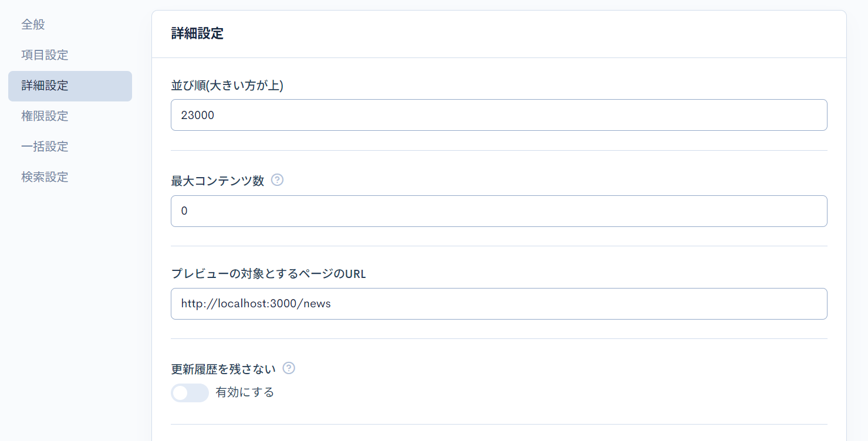Click the http://localhost:3000/news URL text
868x441 pixels.
coord(256,304)
